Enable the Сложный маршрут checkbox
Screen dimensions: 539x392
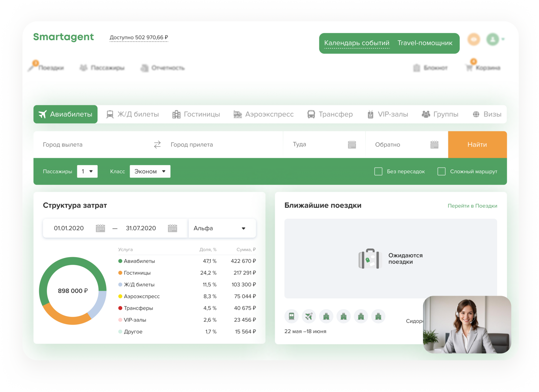[x=441, y=171]
